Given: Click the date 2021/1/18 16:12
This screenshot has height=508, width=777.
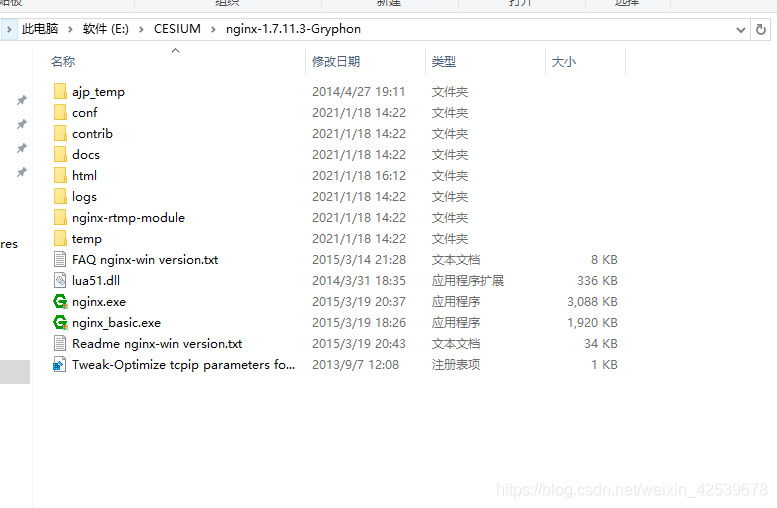Looking at the screenshot, I should (359, 175).
